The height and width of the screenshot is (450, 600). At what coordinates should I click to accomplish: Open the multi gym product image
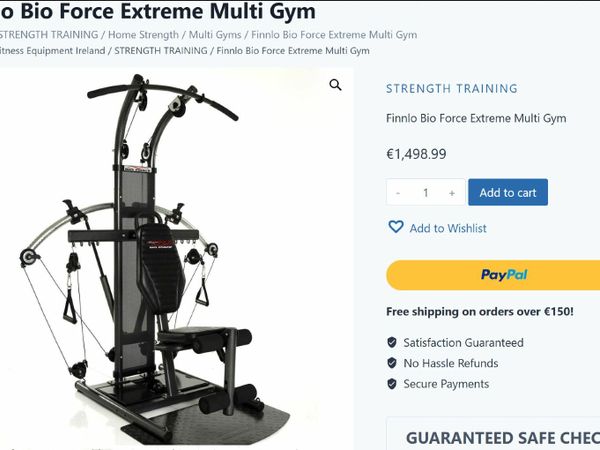coord(176,256)
